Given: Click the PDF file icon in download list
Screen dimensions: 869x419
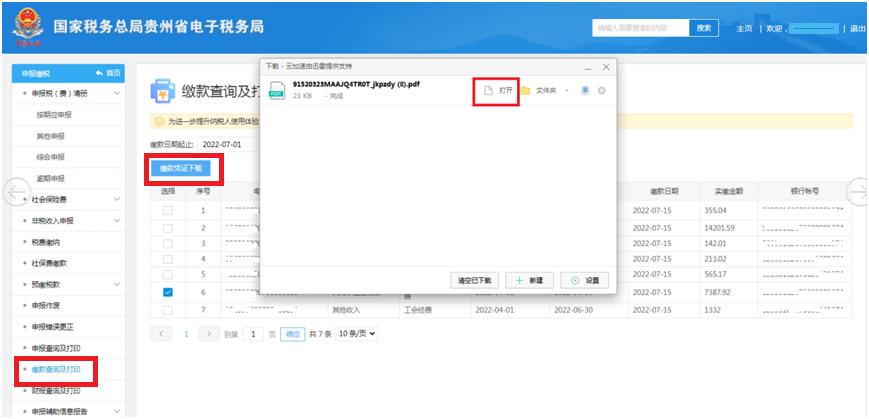Looking at the screenshot, I should 276,90.
